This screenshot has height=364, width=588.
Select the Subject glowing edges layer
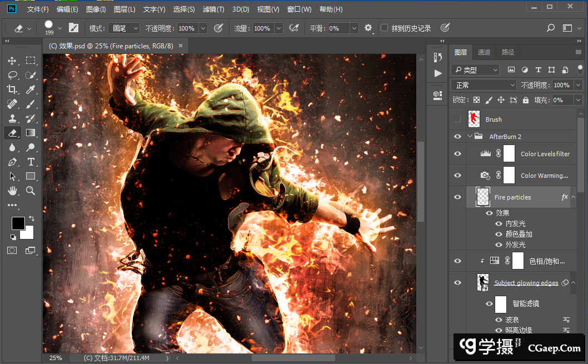(x=526, y=283)
